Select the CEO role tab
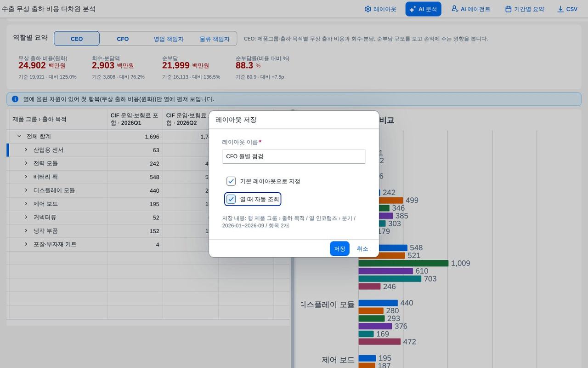588x368 pixels. tap(77, 39)
